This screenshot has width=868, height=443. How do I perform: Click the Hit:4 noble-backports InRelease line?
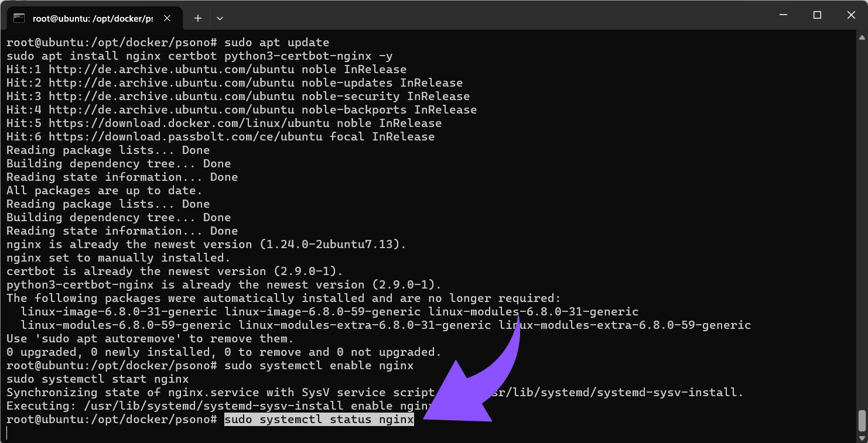[242, 110]
